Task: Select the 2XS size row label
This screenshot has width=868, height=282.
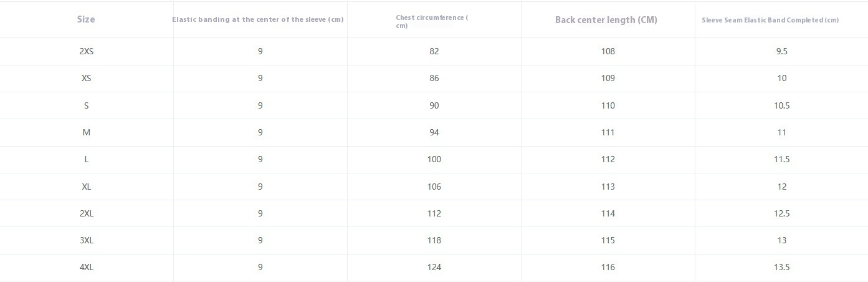Action: tap(87, 51)
